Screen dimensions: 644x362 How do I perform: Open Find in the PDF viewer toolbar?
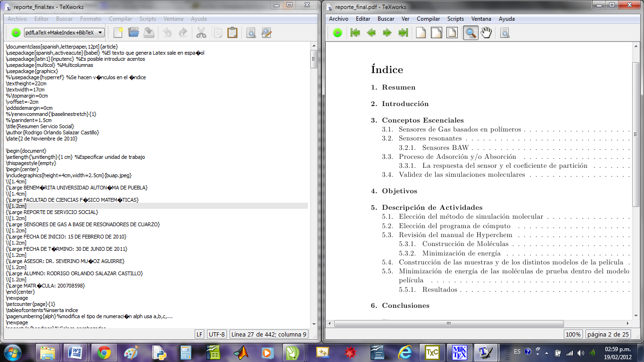(x=504, y=33)
